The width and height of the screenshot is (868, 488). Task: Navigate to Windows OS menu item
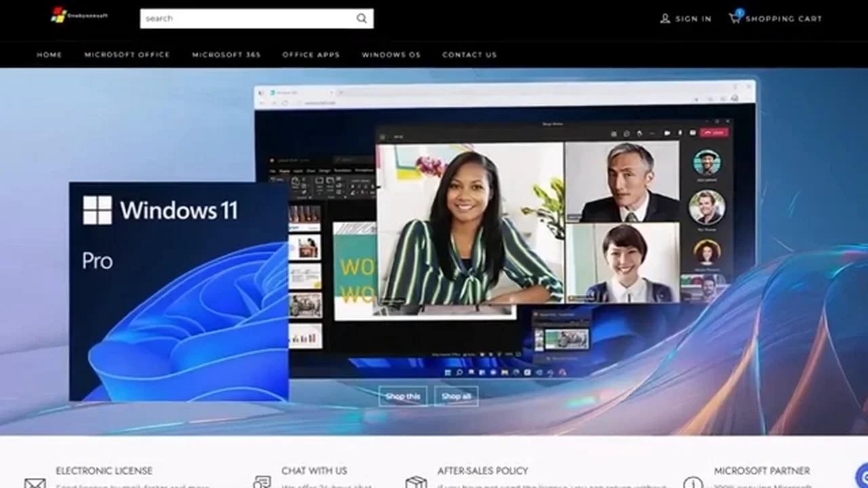[x=391, y=55]
